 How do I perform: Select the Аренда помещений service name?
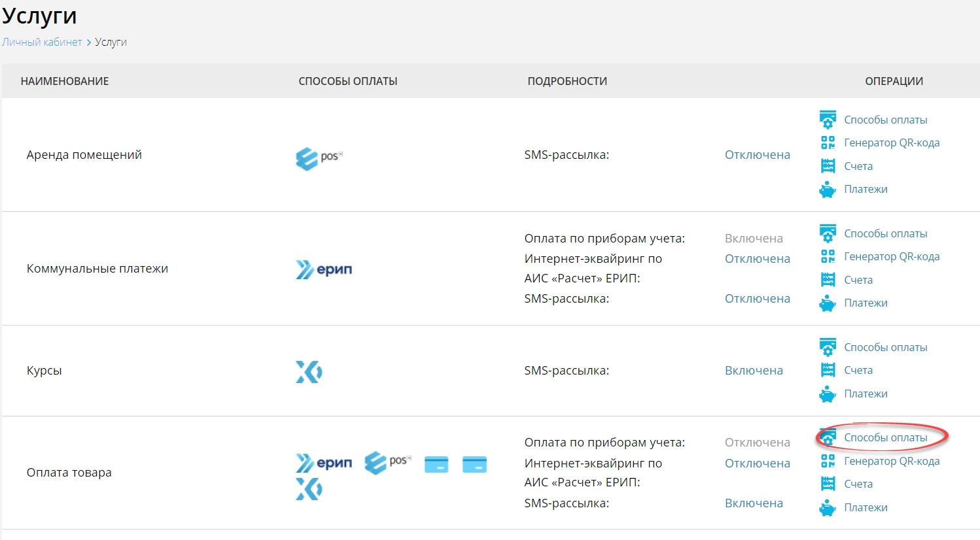pos(84,155)
